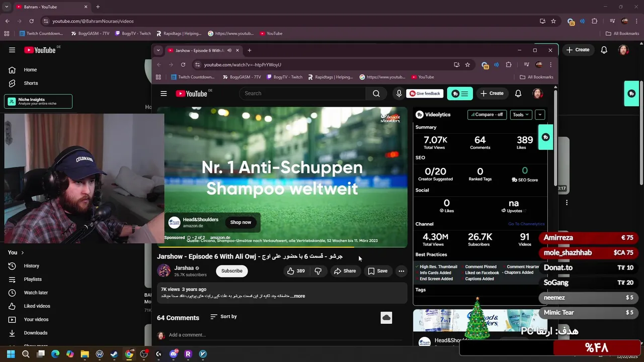Open Jarshaa channel avatar under video
The image size is (644, 362).
164,271
